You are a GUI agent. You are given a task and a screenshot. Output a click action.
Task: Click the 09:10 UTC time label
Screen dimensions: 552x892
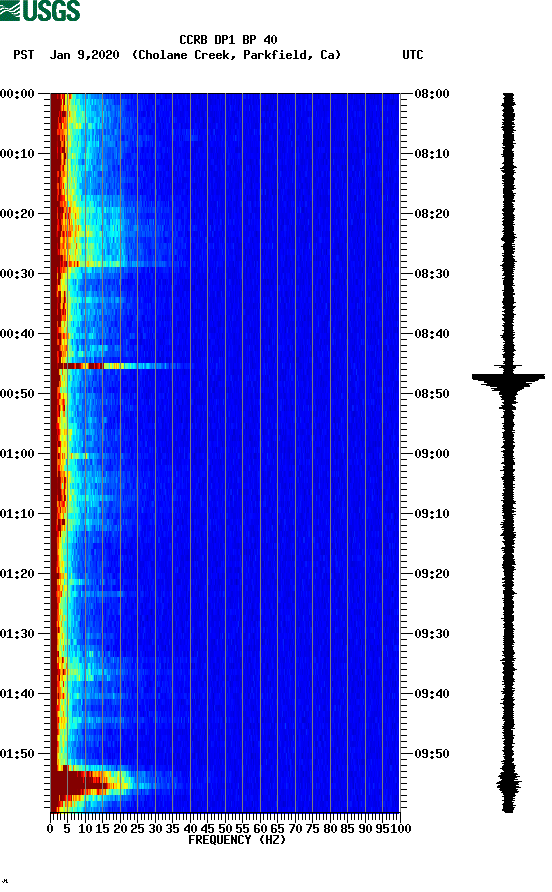pyautogui.click(x=432, y=514)
